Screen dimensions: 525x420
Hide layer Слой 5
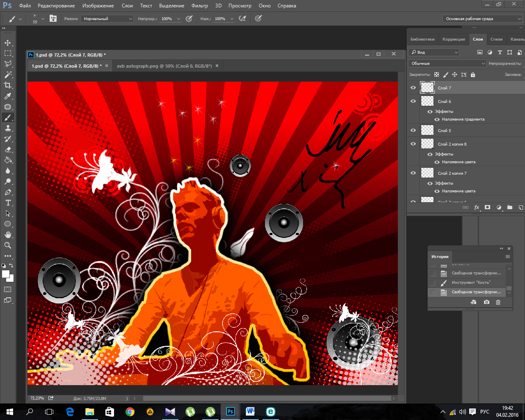(x=413, y=130)
